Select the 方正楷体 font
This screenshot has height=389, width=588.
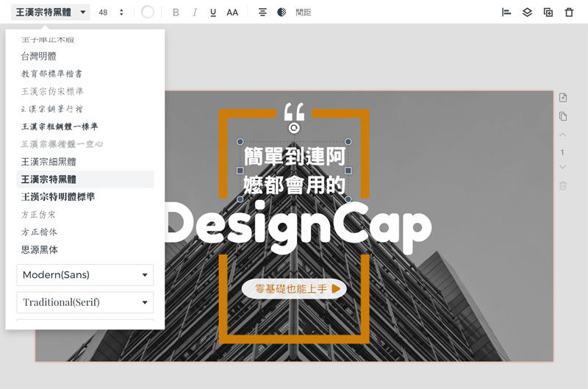coord(85,232)
